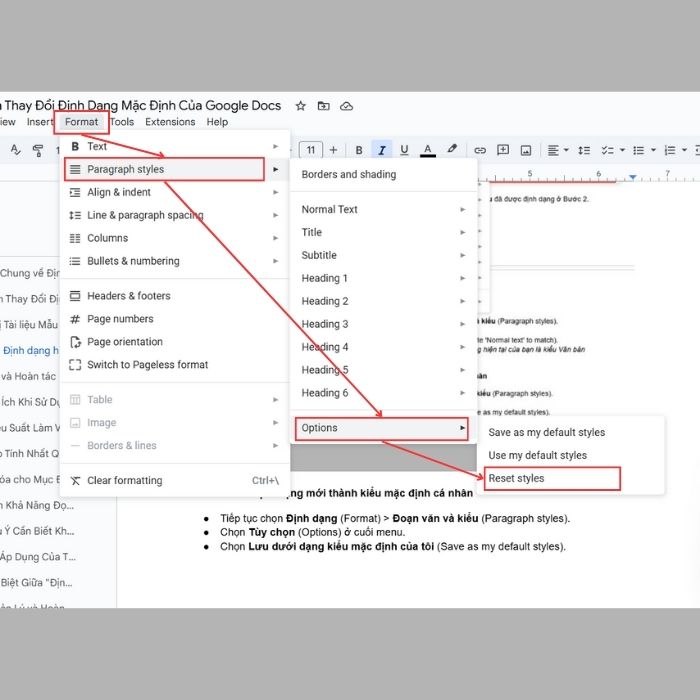Screen dimensions: 700x700
Task: Toggle italic formatting in the toolbar
Action: tap(382, 150)
